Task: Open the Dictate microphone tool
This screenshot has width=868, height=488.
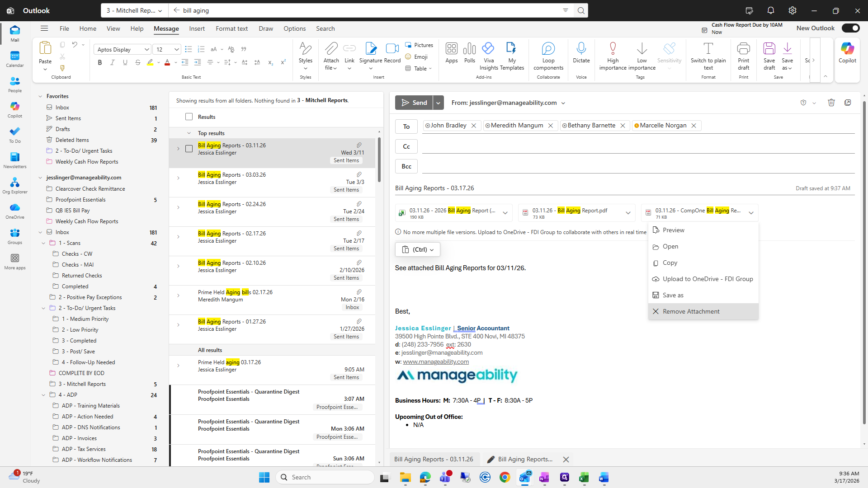Action: click(x=581, y=49)
